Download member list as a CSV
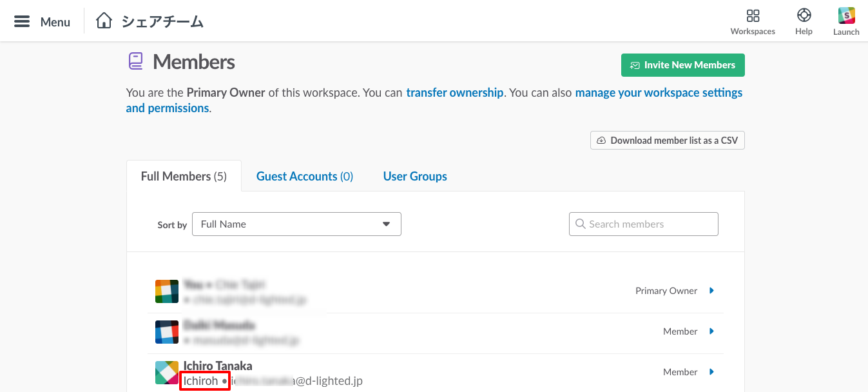 click(x=667, y=141)
